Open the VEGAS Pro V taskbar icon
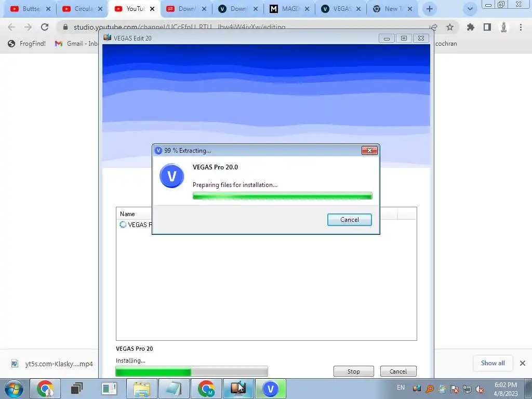This screenshot has width=532, height=399. (271, 389)
